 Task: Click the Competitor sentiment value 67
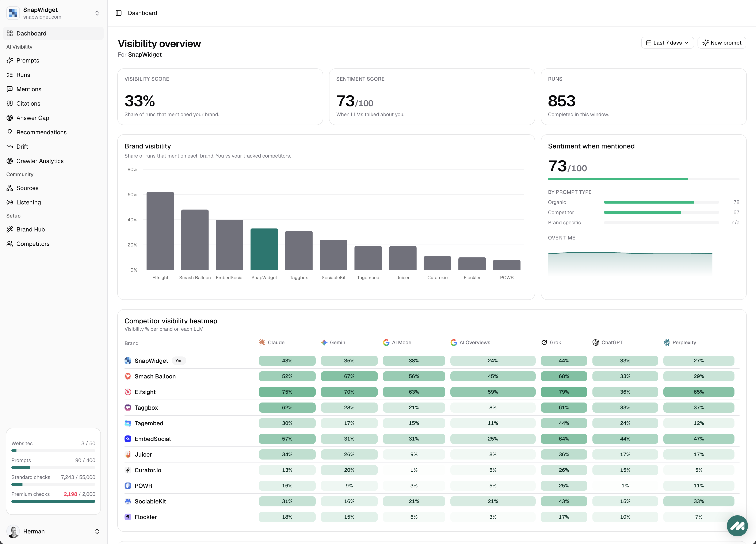736,212
